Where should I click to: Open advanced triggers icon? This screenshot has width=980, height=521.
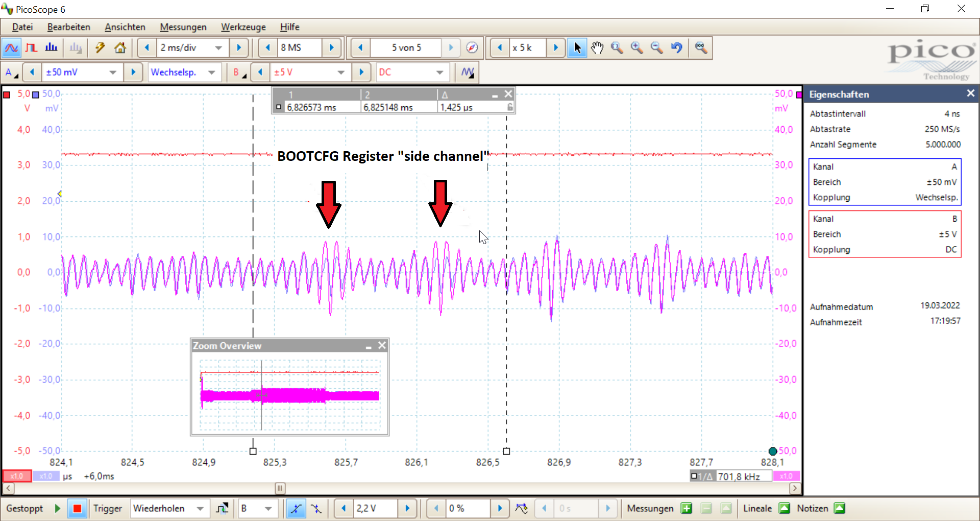click(521, 508)
